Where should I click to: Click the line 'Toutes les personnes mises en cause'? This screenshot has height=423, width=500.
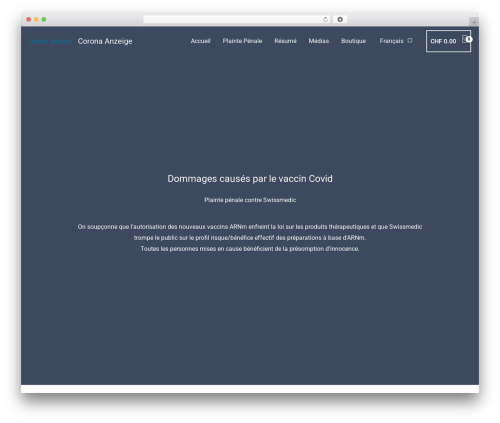(250, 249)
